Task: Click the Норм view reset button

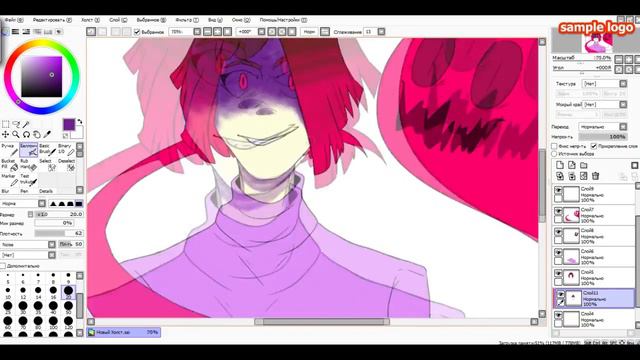Action: pyautogui.click(x=309, y=31)
